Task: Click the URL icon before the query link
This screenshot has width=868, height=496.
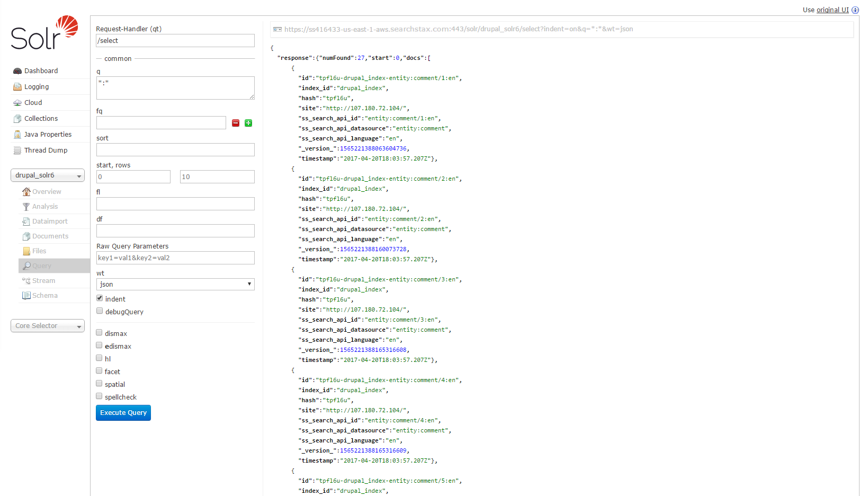Action: tap(278, 29)
